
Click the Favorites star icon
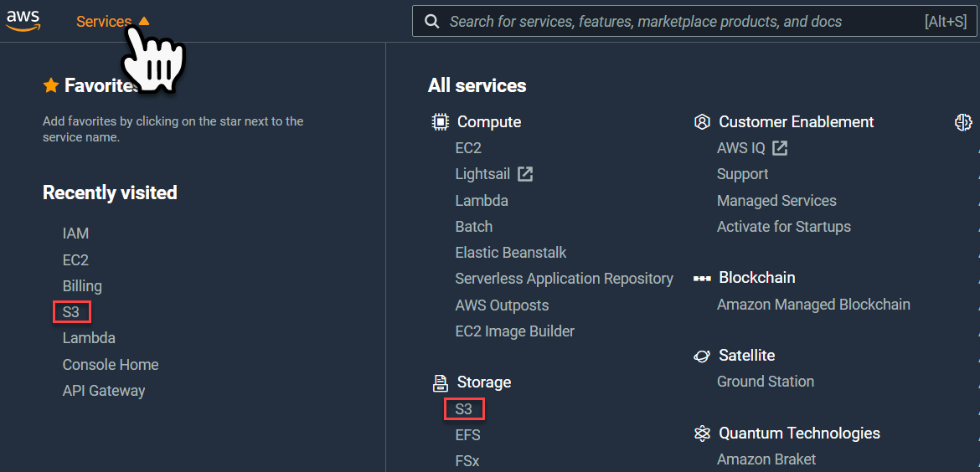tap(50, 85)
